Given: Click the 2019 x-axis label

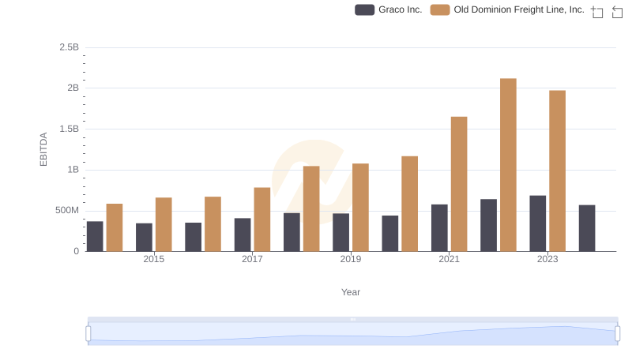Looking at the screenshot, I should coord(351,259).
